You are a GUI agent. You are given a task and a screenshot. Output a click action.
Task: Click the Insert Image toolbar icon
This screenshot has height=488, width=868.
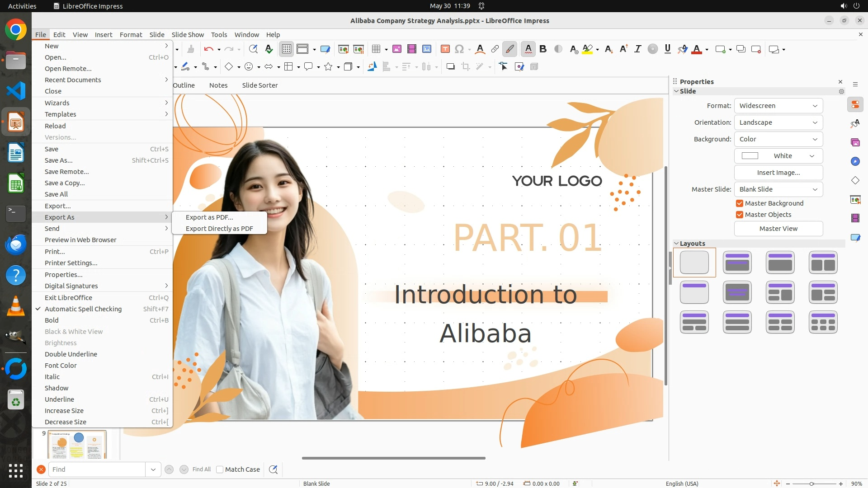click(396, 49)
